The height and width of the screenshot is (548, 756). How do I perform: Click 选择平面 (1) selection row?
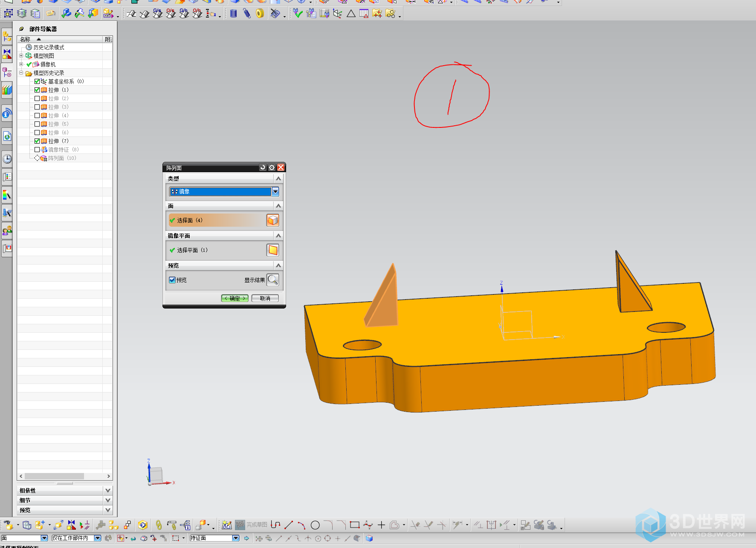[x=217, y=250]
